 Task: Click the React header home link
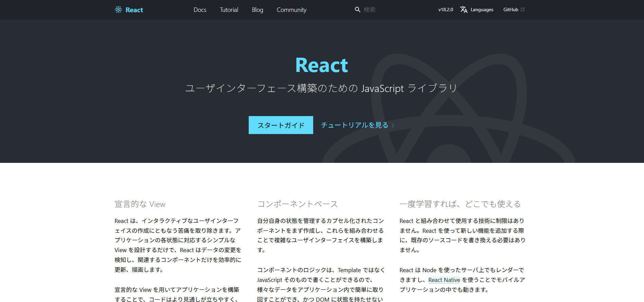(x=129, y=10)
